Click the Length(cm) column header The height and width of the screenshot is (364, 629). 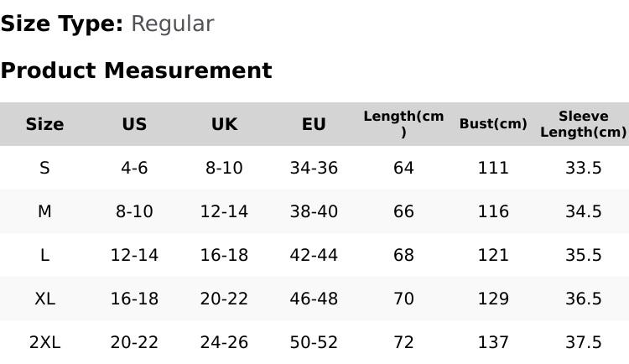403,124
